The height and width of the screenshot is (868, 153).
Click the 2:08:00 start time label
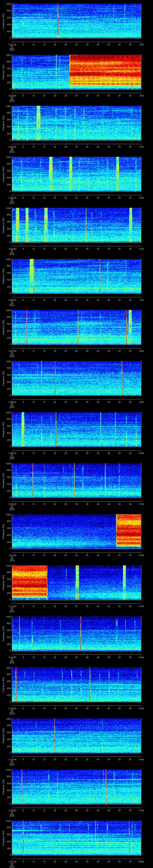(x=12, y=402)
